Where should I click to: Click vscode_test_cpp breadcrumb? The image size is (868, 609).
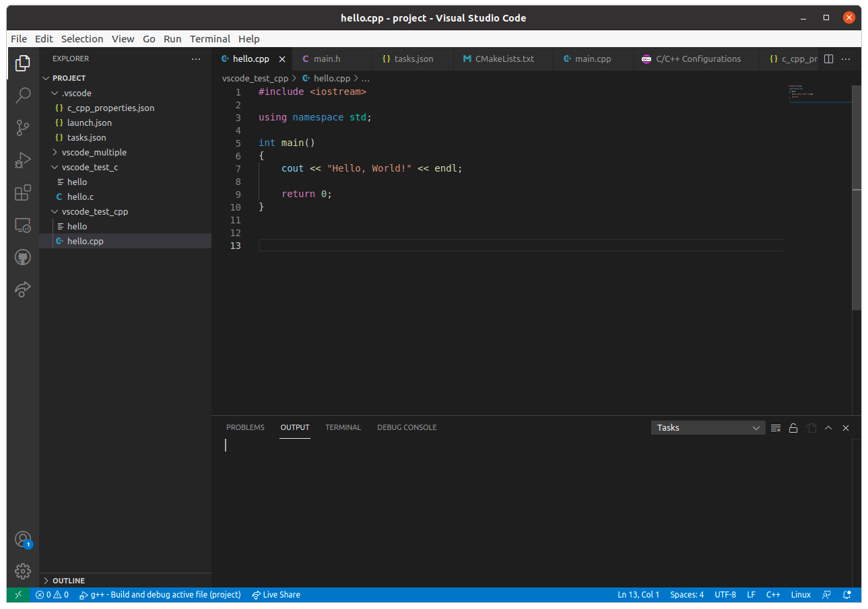255,79
